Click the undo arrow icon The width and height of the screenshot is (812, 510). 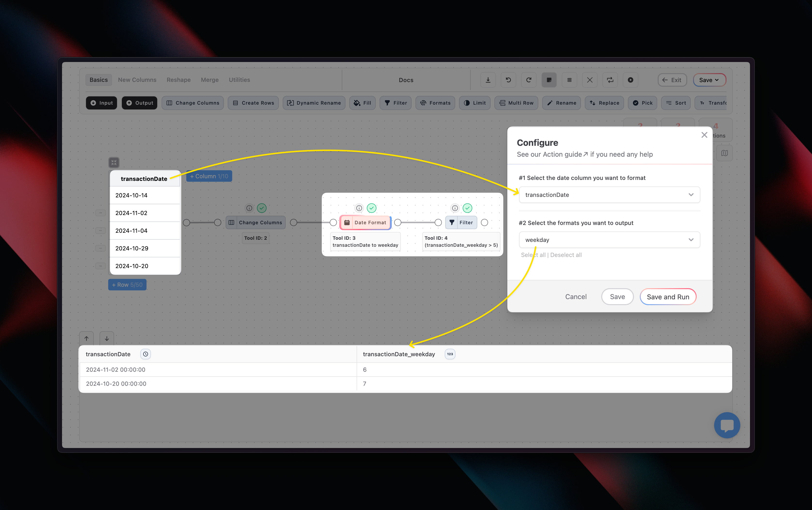[x=508, y=80]
